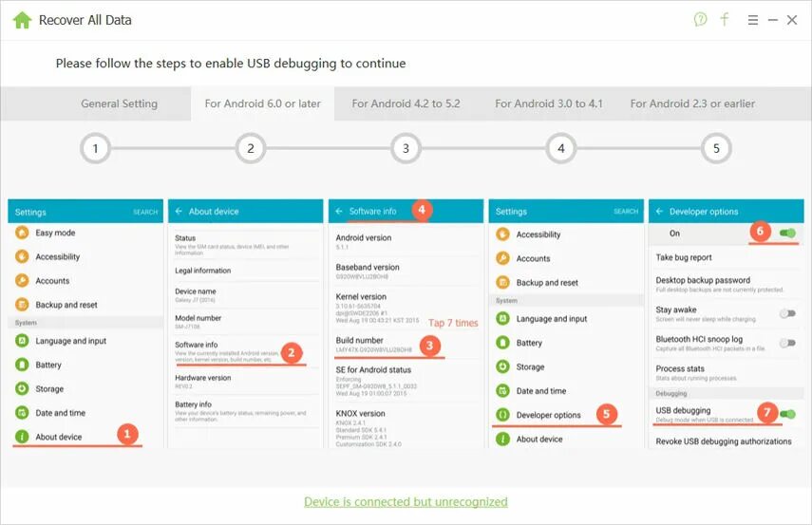Image resolution: width=812 pixels, height=525 pixels.
Task: Open For Android 2.3 or earlier tab
Action: 692,103
